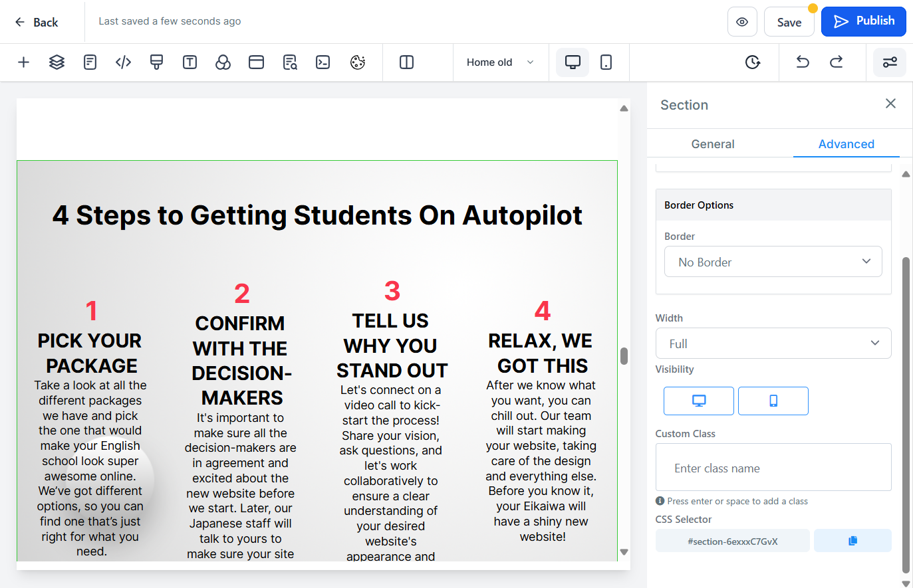This screenshot has width=913, height=588.
Task: Toggle desktop visibility for the section
Action: coord(699,401)
